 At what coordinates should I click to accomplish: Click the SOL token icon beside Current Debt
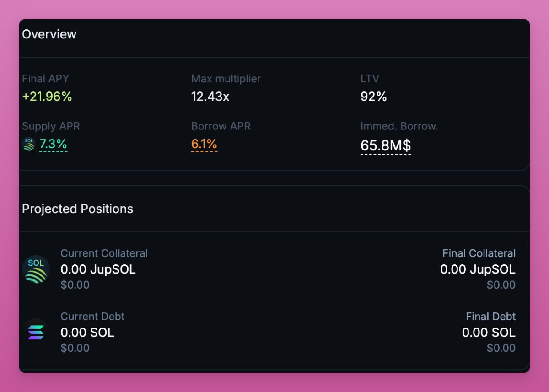(36, 332)
